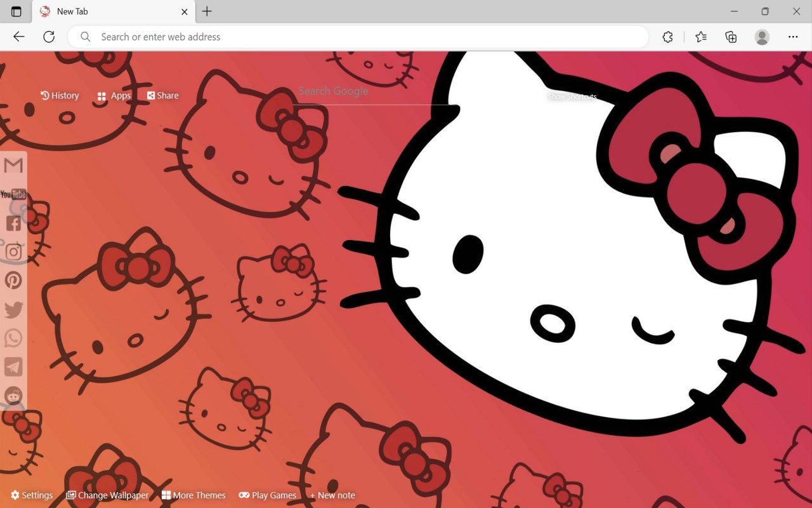
Task: Launch Instagram from the sidebar
Action: (13, 251)
